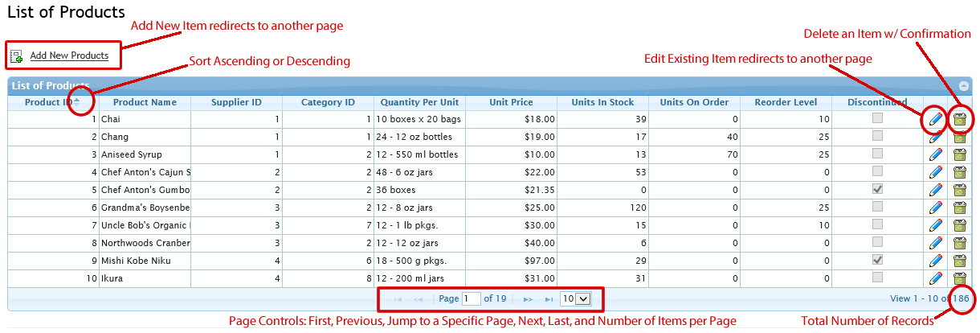
Task: Click the page number input field
Action: click(x=471, y=298)
